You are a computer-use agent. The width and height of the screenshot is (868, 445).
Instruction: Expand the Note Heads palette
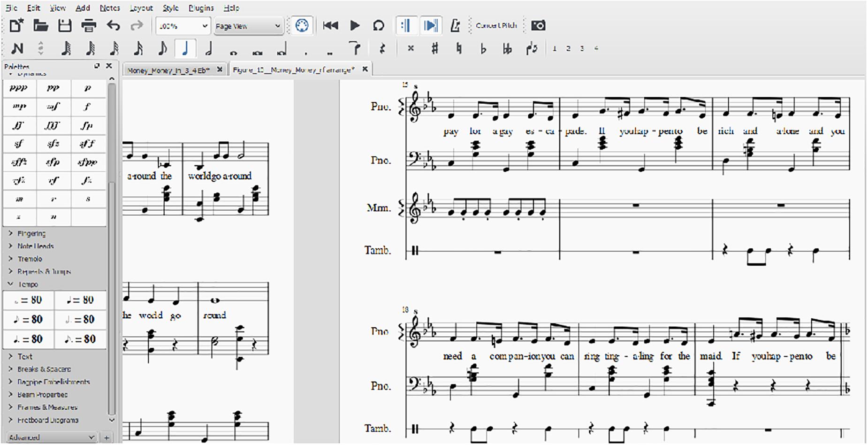coord(35,246)
